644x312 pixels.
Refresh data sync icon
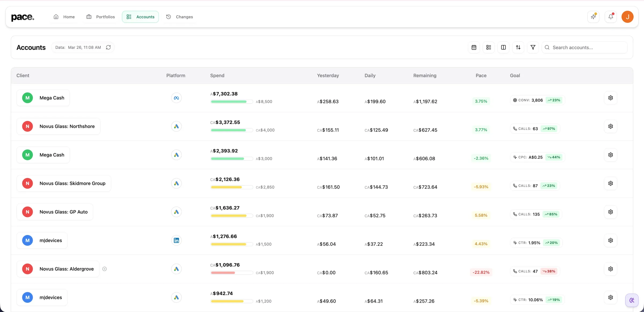pyautogui.click(x=108, y=47)
